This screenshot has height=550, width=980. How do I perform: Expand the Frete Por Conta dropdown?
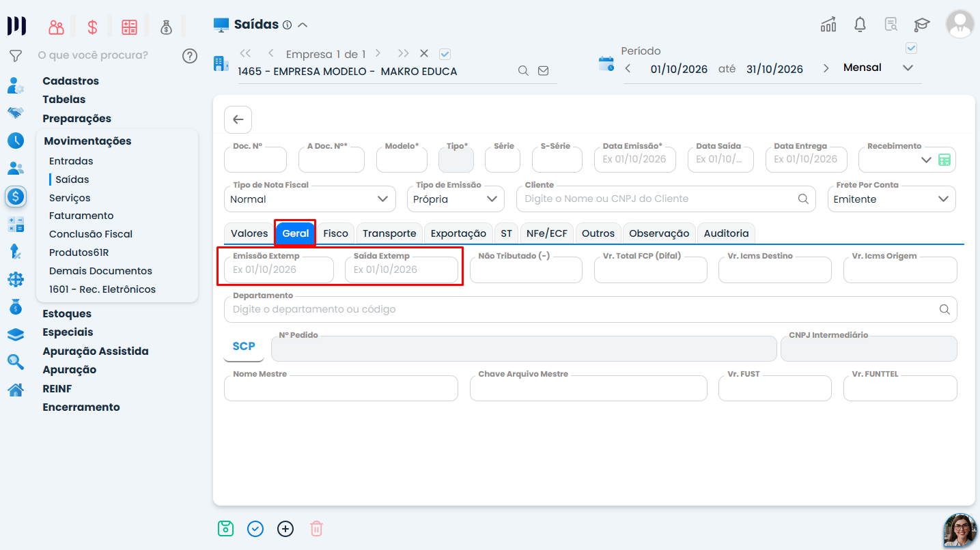tap(891, 199)
